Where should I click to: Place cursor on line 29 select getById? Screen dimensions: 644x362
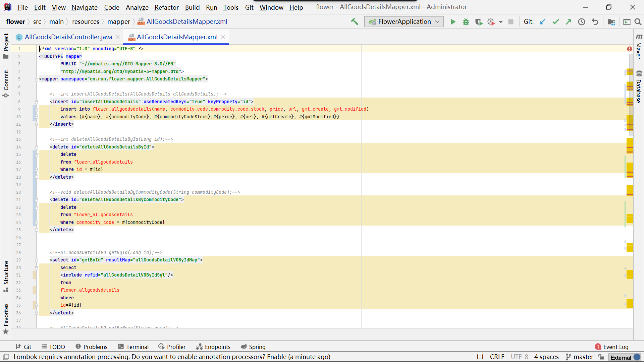126,260
